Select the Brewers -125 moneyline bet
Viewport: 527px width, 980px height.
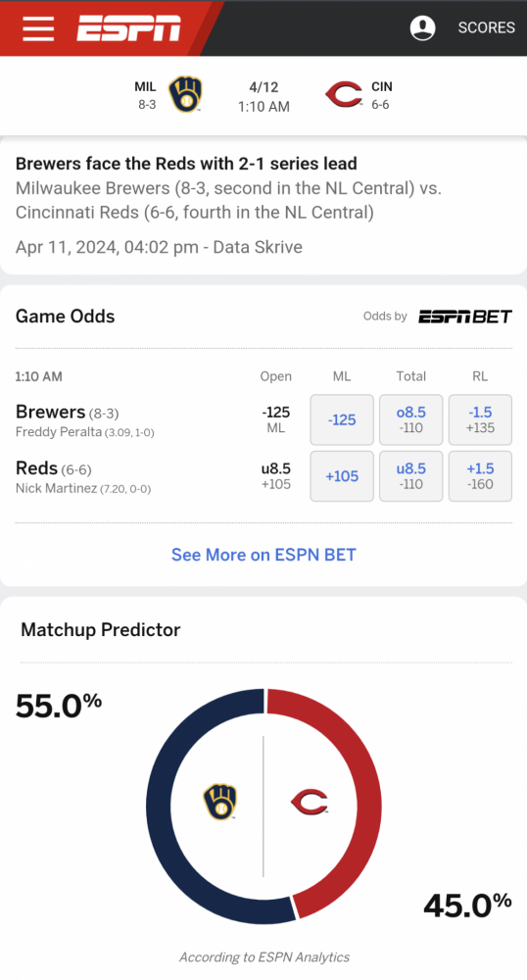click(342, 420)
